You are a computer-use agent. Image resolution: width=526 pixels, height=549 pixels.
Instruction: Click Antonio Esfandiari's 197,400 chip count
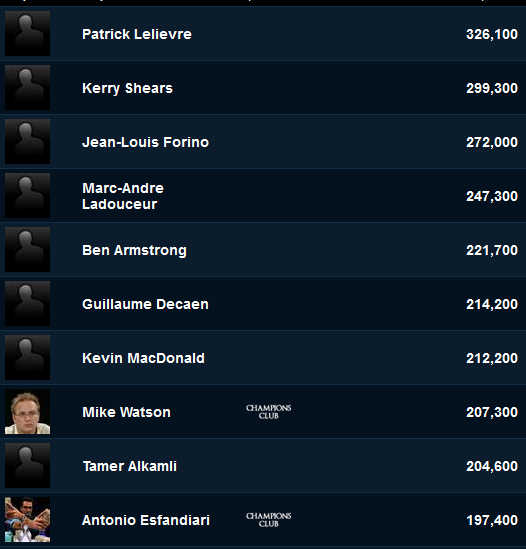(492, 520)
